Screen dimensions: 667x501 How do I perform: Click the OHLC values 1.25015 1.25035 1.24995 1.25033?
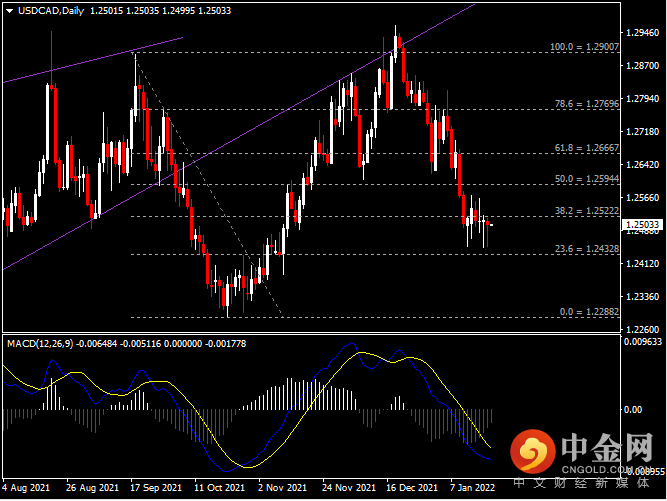pos(160,11)
